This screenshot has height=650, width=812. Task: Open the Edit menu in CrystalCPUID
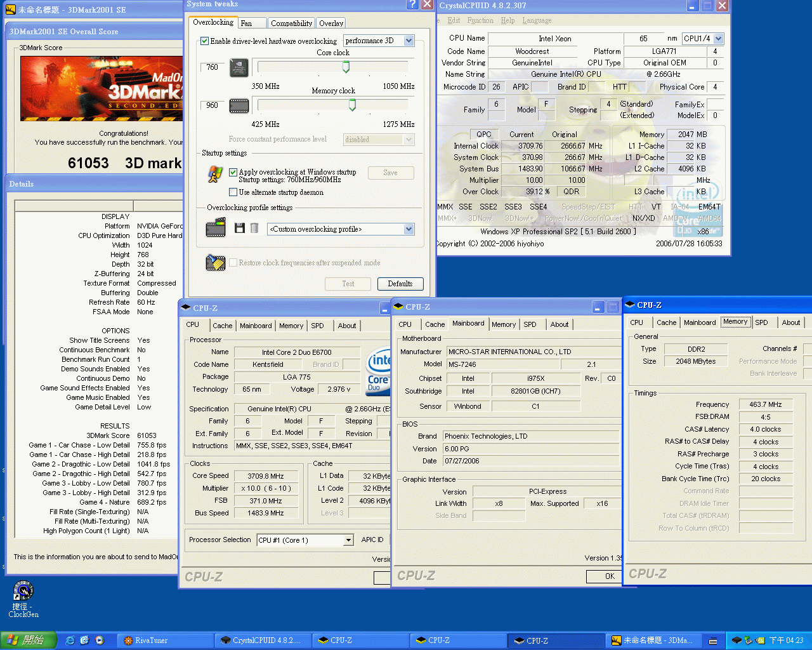[454, 20]
